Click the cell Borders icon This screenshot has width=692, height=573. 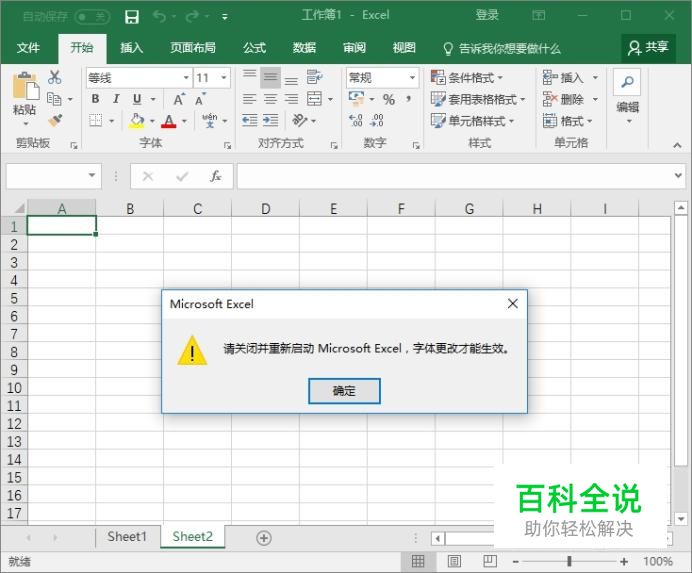click(x=96, y=120)
